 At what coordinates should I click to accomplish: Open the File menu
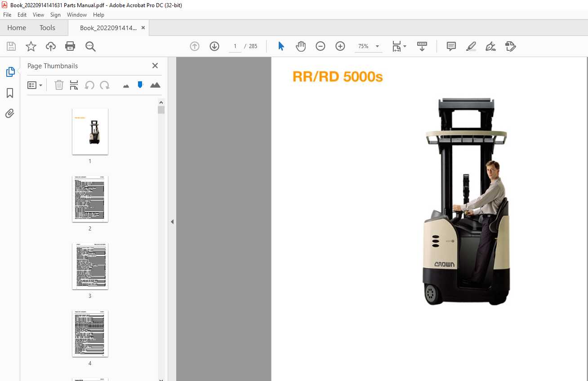7,15
